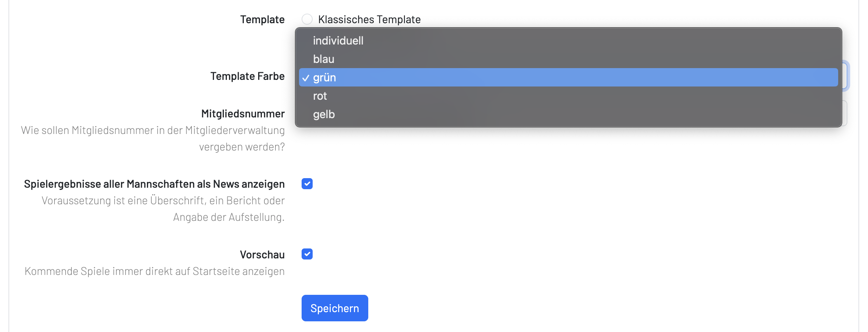
Task: Click the Mitgliedsnummer field edge behind the list
Action: [x=845, y=113]
